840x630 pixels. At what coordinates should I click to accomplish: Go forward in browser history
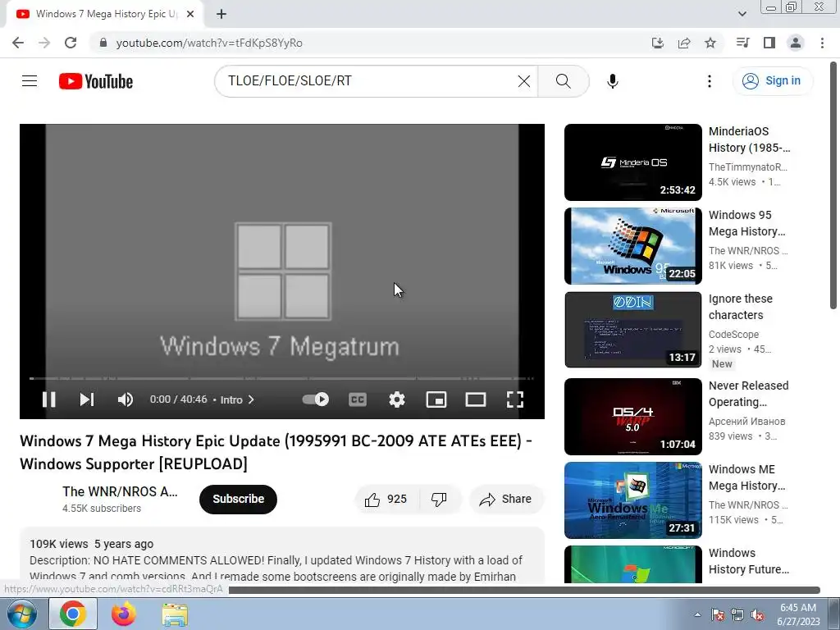click(44, 43)
